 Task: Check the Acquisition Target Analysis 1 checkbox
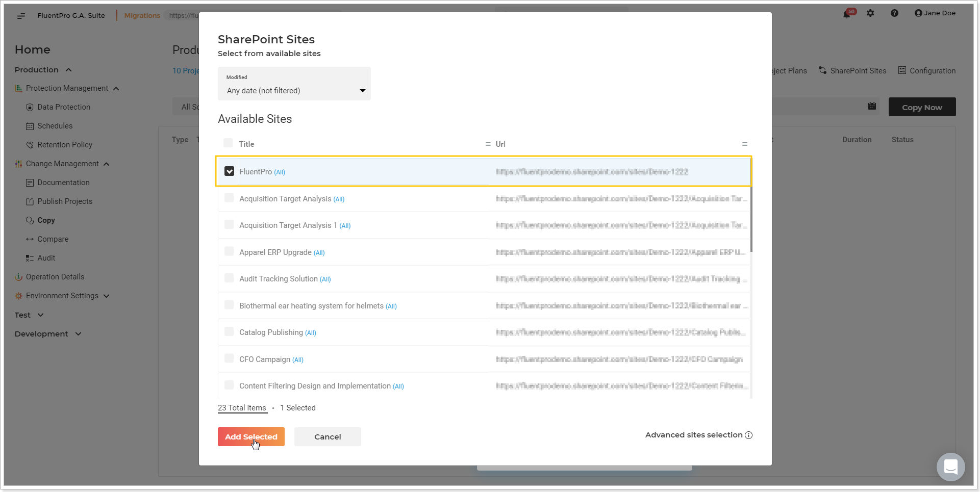tap(229, 224)
